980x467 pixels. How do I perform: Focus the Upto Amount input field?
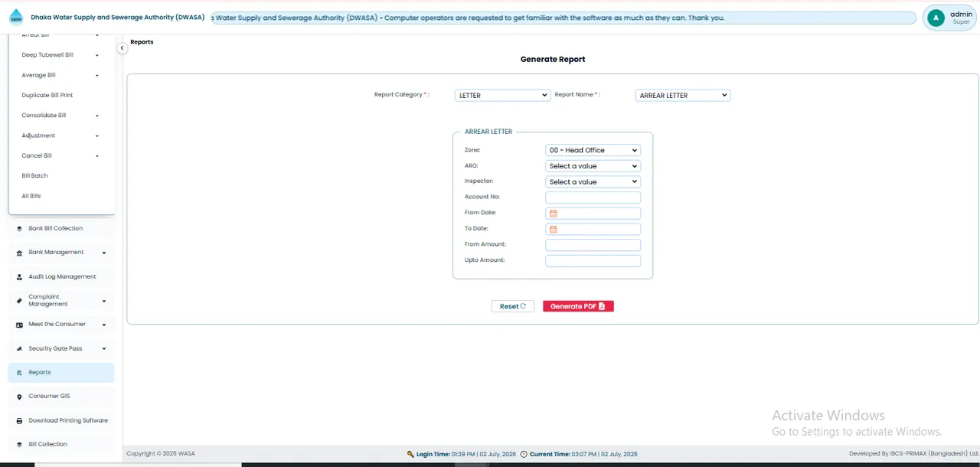click(x=593, y=260)
